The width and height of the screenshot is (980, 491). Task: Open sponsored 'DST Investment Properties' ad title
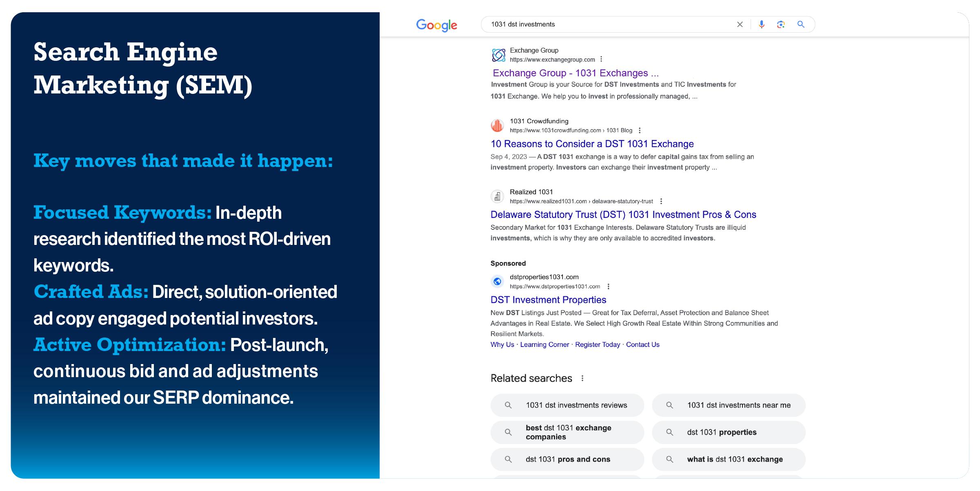point(548,300)
